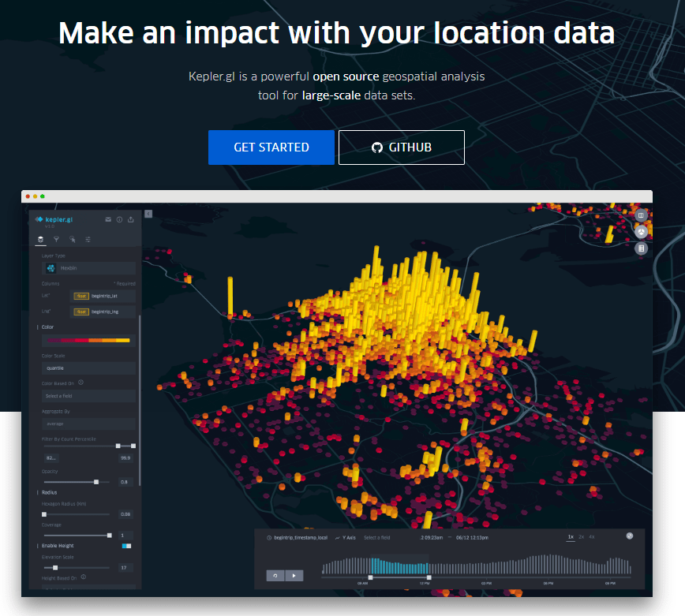This screenshot has width=685, height=616.
Task: Toggle the 3D map view icon
Action: coord(642,232)
